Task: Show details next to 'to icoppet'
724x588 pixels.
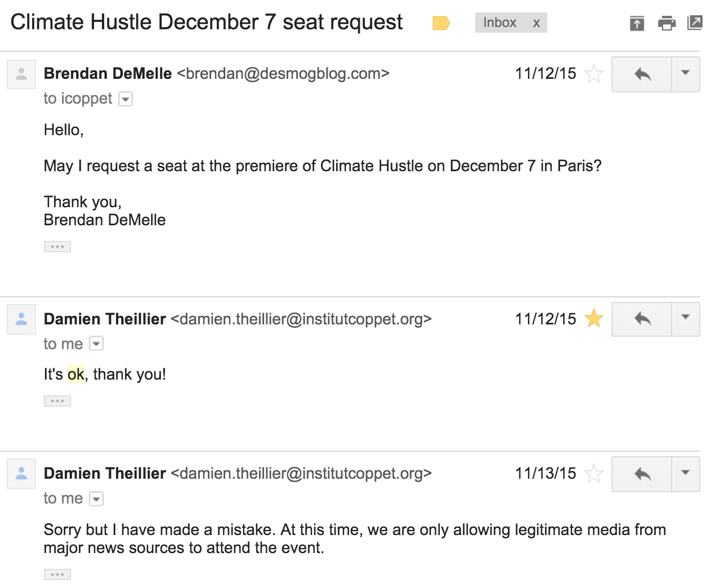Action: coord(126,99)
